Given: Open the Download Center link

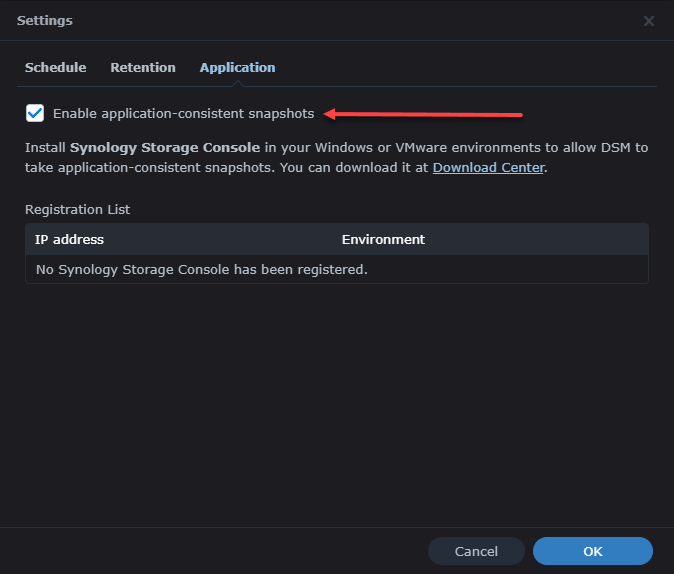Looking at the screenshot, I should tap(488, 168).
